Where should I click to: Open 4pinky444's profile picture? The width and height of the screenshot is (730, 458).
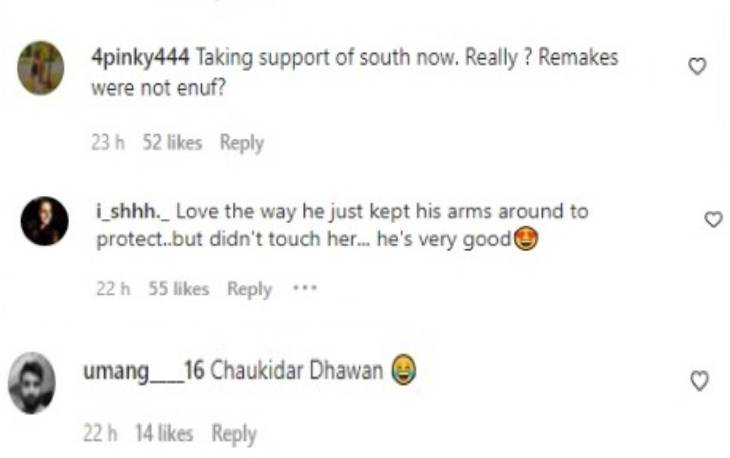pyautogui.click(x=41, y=68)
